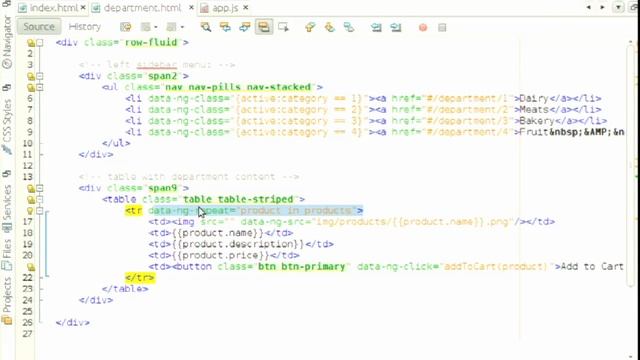640x360 pixels.
Task: Open the Forward navigation dropdown
Action: 182,27
